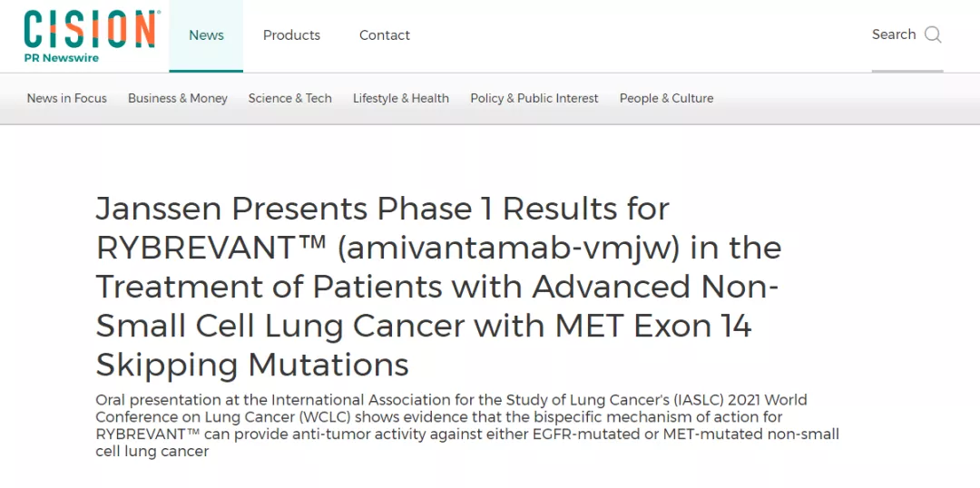Click the underline below the Search label
Viewport: 980px width, 488px height.
click(907, 70)
